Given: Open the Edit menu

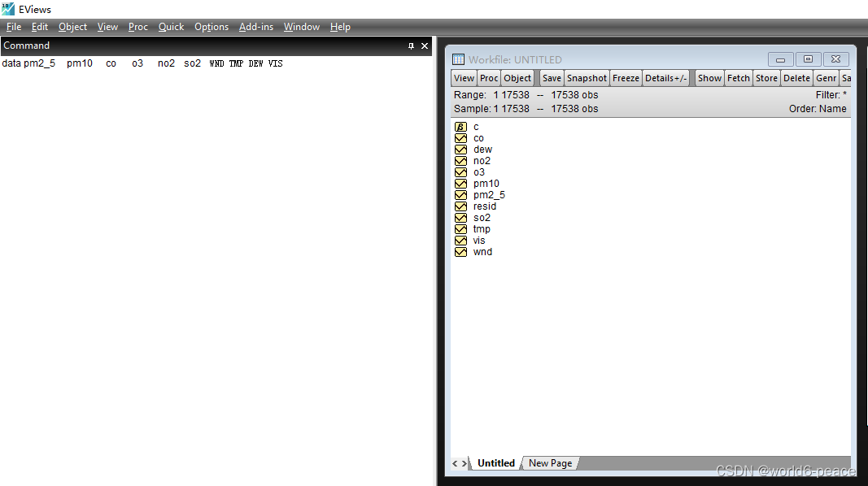Looking at the screenshot, I should 40,27.
